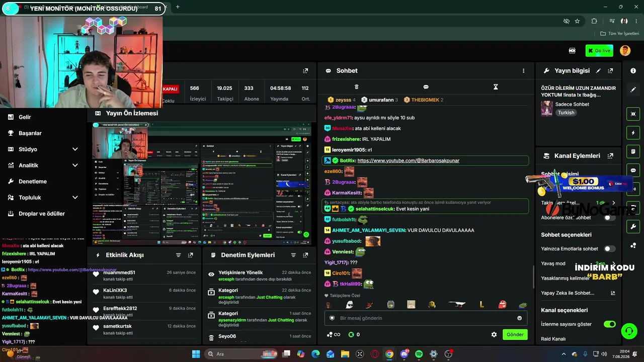Pop out the Etkinlik Akışı panel
The width and height of the screenshot is (644, 362).
click(190, 255)
